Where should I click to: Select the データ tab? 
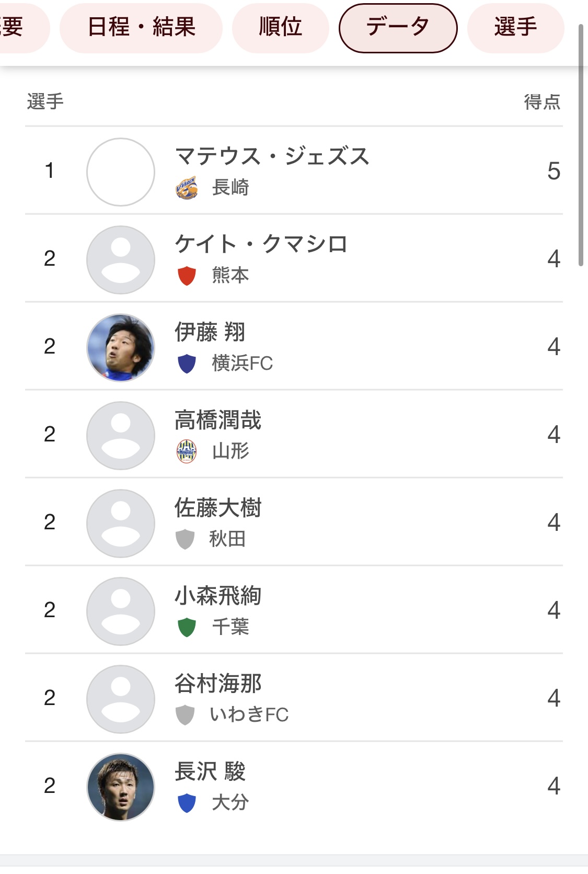click(x=398, y=28)
